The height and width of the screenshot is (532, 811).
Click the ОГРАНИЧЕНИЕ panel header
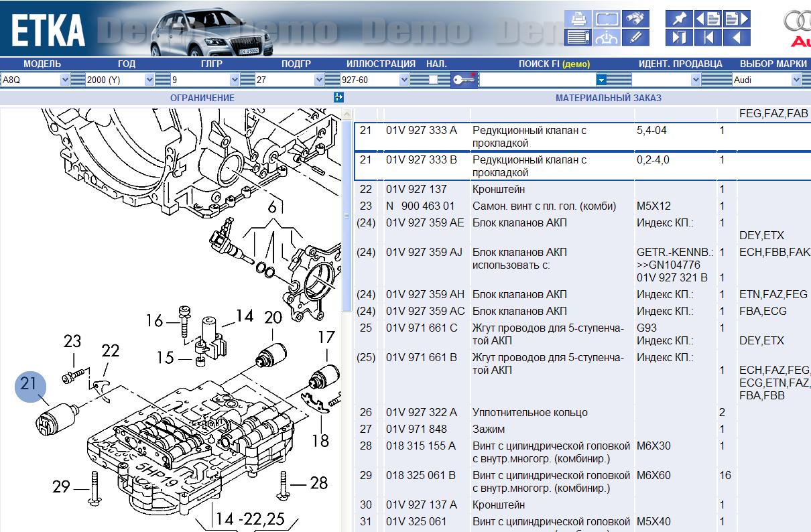tap(202, 98)
